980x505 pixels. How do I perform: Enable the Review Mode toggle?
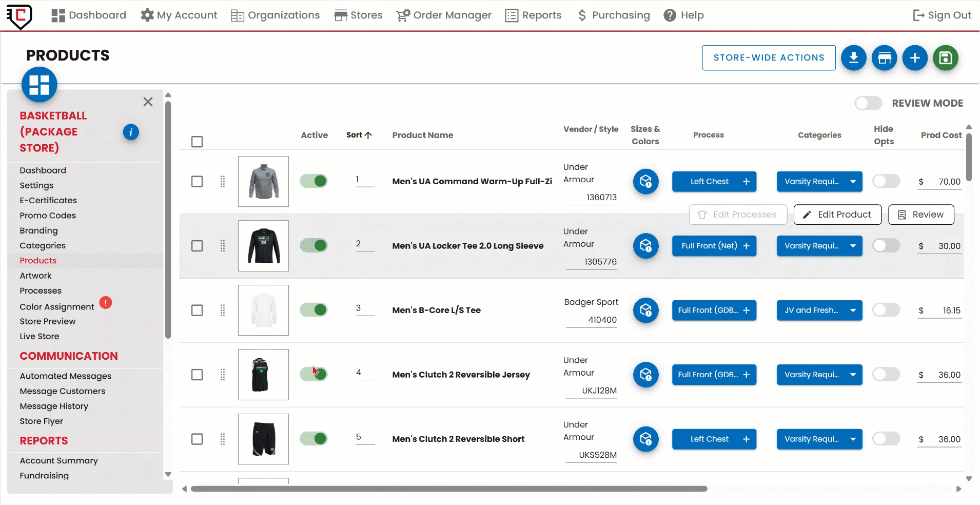click(868, 103)
